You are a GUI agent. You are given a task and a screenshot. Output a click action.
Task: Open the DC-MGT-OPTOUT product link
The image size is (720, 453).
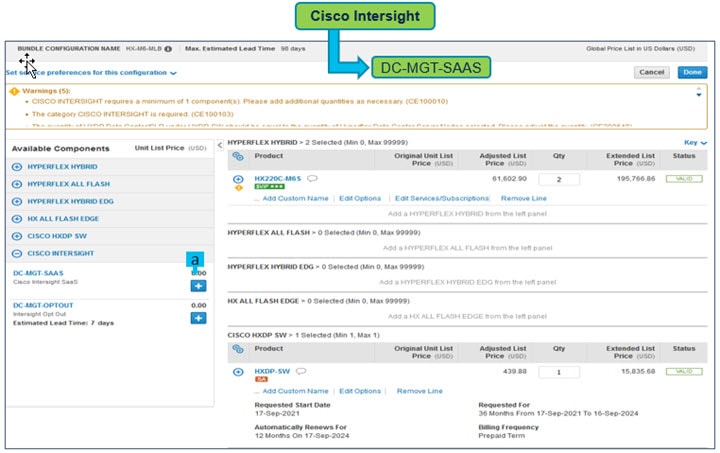[x=43, y=305]
